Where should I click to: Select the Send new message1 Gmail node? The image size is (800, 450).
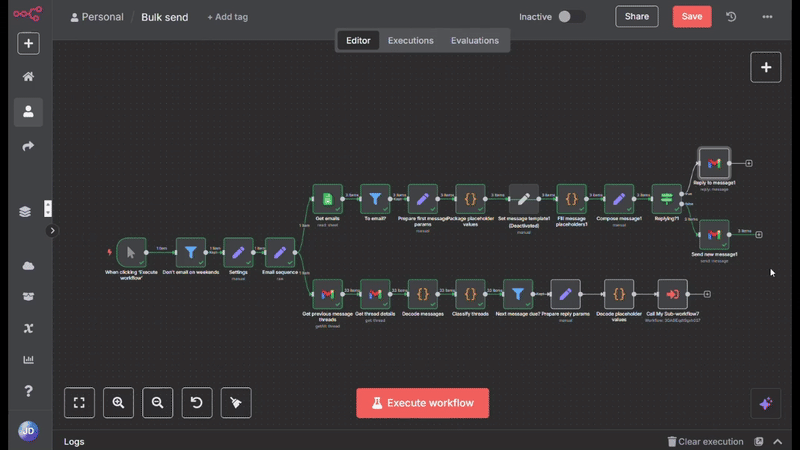tap(714, 235)
